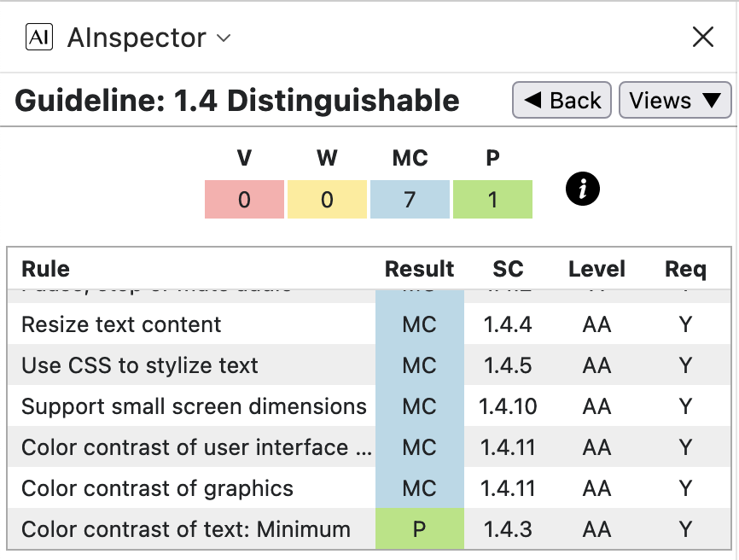Open the Views dropdown menu

pos(674,101)
